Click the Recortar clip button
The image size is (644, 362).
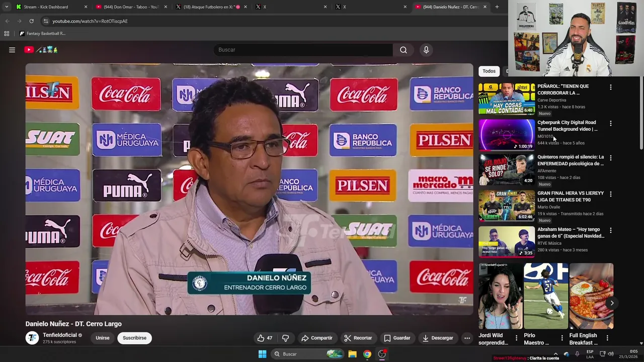(358, 338)
